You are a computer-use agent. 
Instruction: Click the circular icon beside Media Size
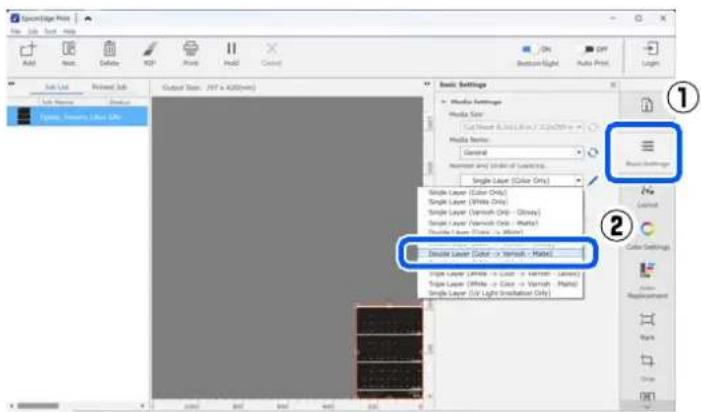pyautogui.click(x=593, y=127)
